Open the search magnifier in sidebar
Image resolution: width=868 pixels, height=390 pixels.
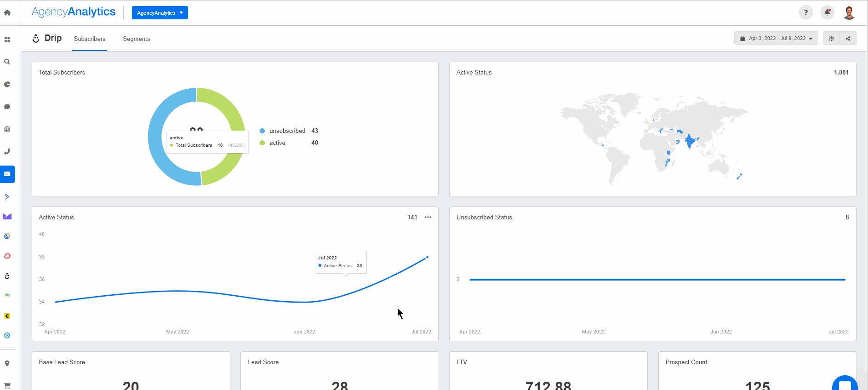coord(7,62)
